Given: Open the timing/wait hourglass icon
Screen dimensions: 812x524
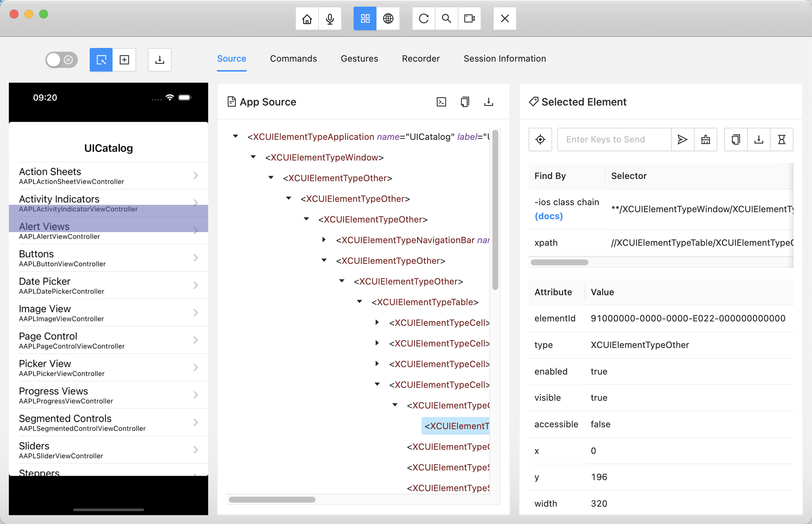Looking at the screenshot, I should point(782,139).
